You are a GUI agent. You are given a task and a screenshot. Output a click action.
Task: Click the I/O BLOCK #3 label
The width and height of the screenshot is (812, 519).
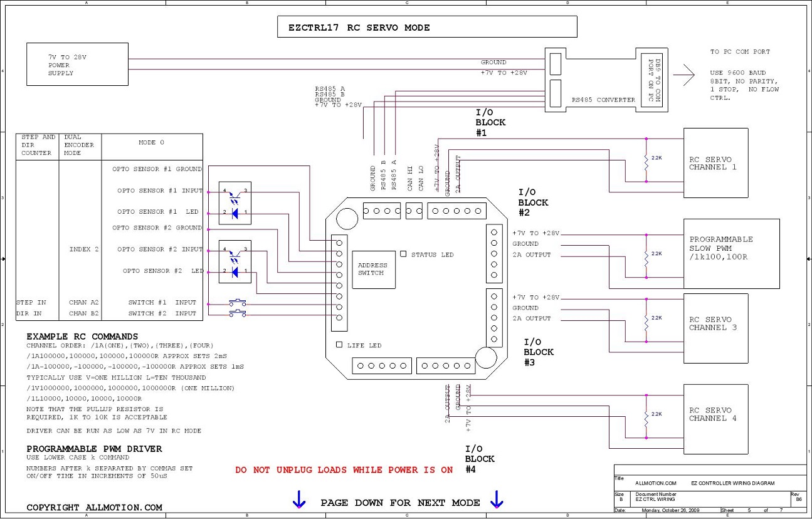[539, 352]
